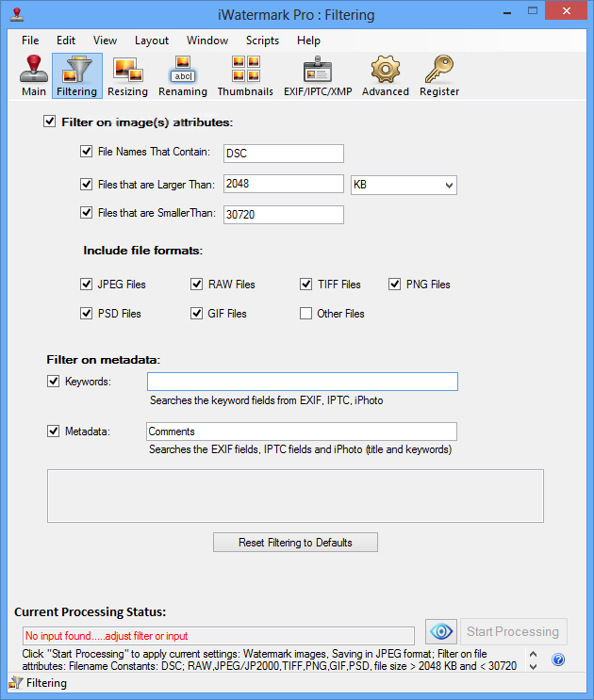Open the Advanced gear toolbar icon

click(x=386, y=75)
